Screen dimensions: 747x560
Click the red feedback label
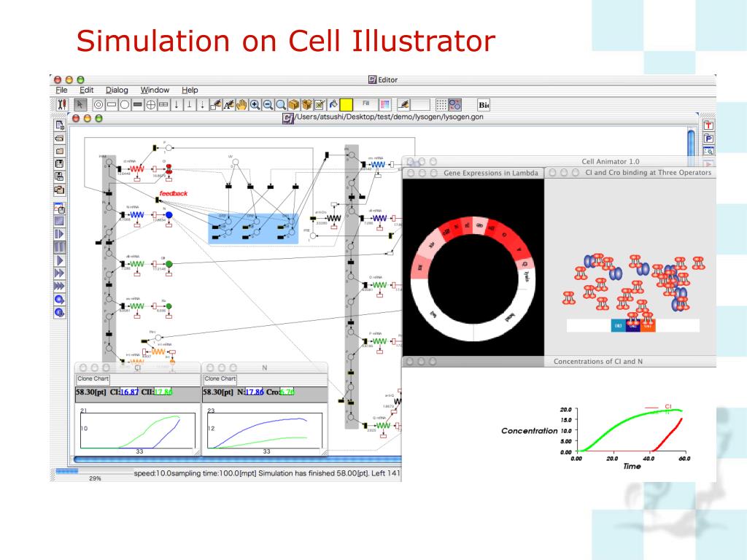point(174,193)
